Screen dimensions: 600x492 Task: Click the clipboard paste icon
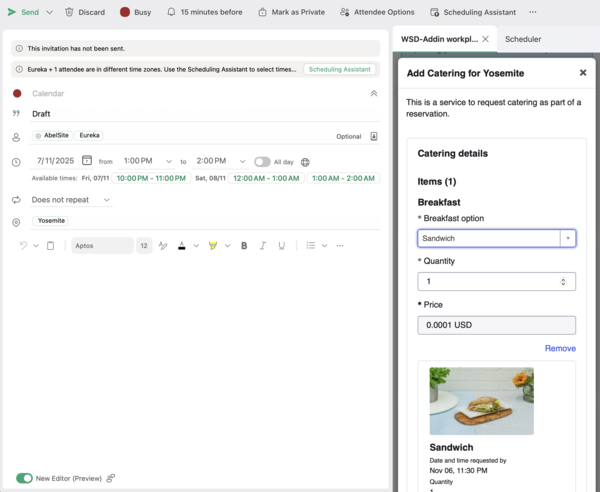point(51,246)
